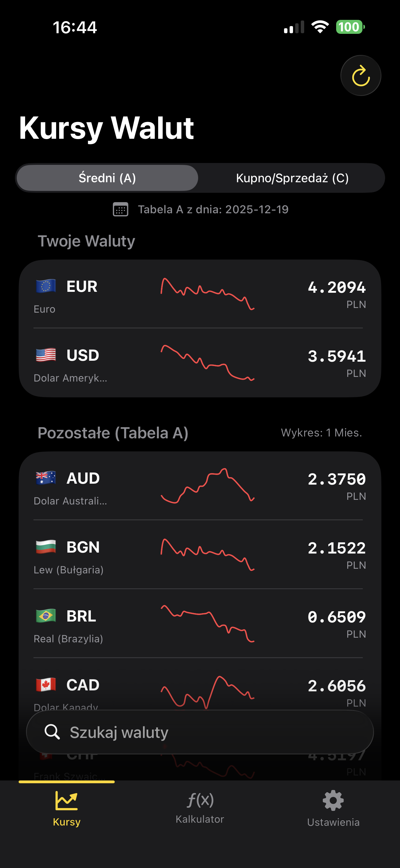Tap the Australian flag icon

point(46,478)
